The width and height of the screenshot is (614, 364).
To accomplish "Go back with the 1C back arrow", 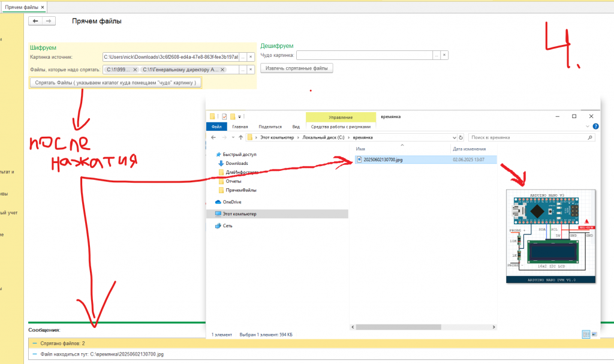I will [35, 21].
